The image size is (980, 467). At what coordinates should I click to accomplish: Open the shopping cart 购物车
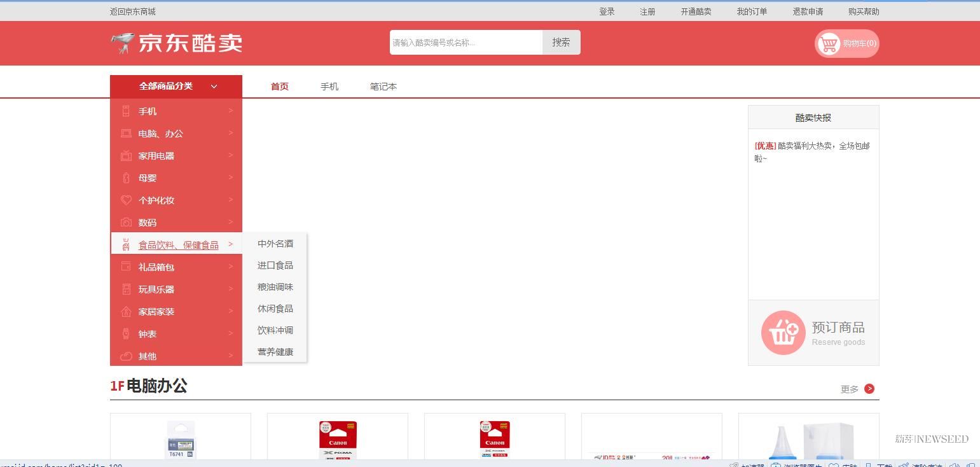[x=846, y=43]
